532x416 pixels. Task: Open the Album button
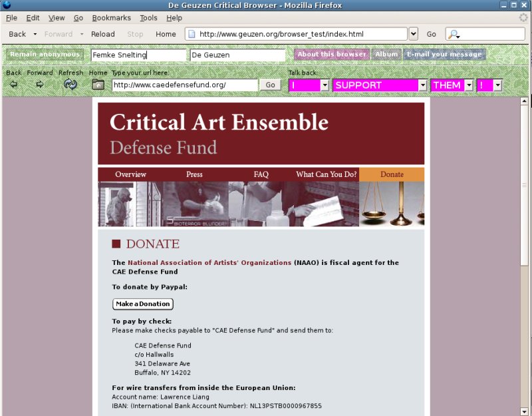[x=386, y=55]
